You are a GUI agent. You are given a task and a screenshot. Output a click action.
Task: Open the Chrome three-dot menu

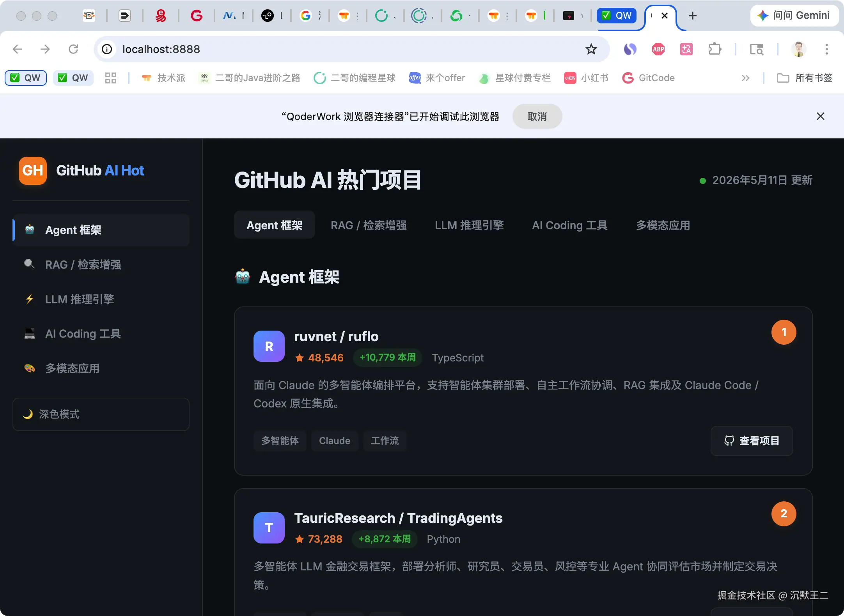click(827, 49)
